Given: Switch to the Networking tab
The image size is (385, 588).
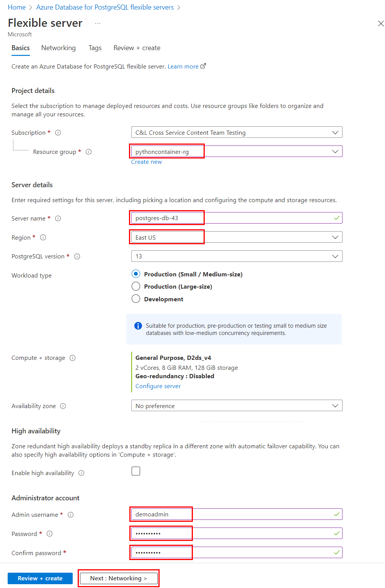Looking at the screenshot, I should pyautogui.click(x=58, y=48).
